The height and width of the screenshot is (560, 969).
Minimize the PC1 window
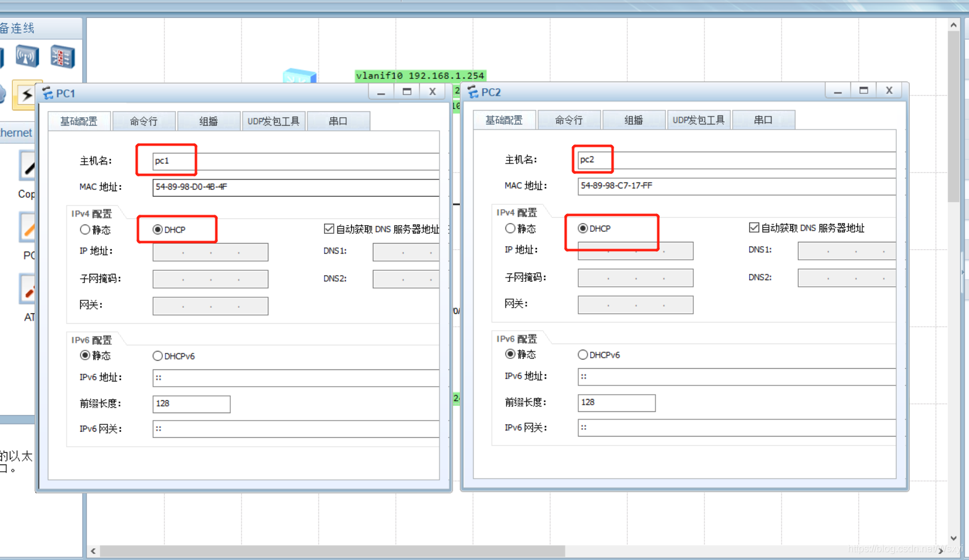381,92
